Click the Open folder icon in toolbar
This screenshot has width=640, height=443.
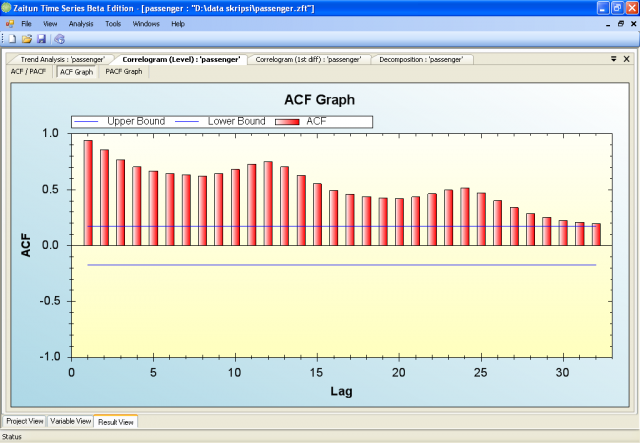tap(27, 38)
